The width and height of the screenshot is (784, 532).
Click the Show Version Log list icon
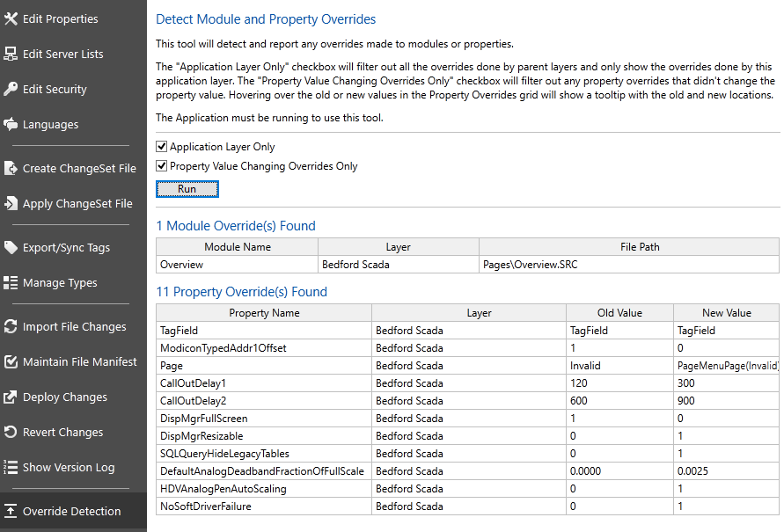pyautogui.click(x=11, y=467)
